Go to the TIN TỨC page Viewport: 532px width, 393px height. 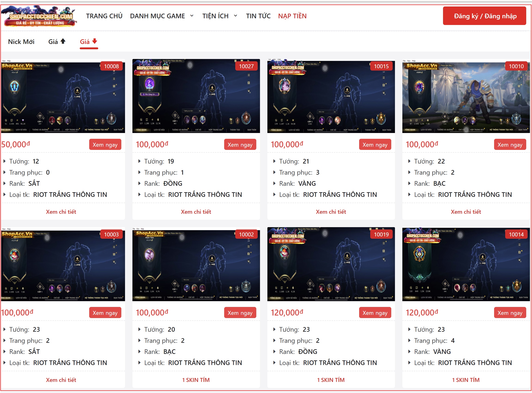[x=258, y=16]
